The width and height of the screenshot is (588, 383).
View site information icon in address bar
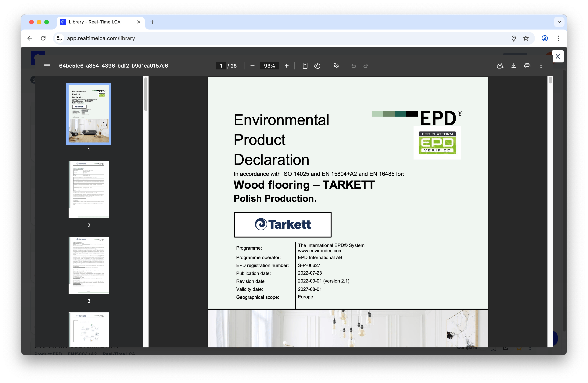[59, 38]
